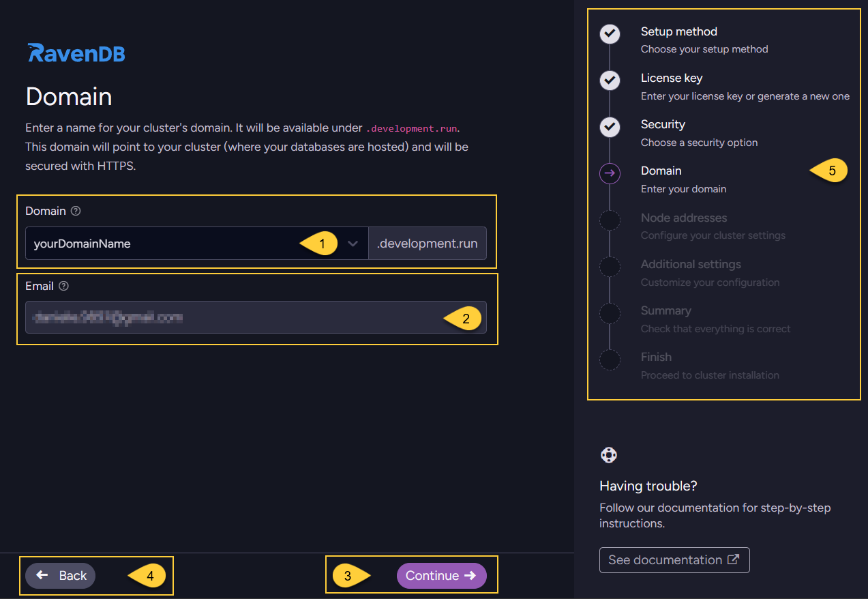
Task: Open the See documentation link
Action: [674, 560]
